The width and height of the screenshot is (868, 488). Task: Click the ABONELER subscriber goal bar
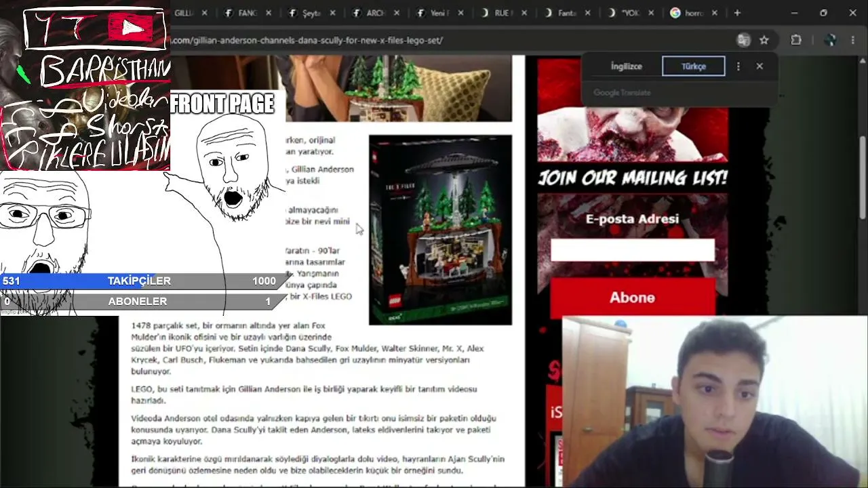[x=144, y=301]
